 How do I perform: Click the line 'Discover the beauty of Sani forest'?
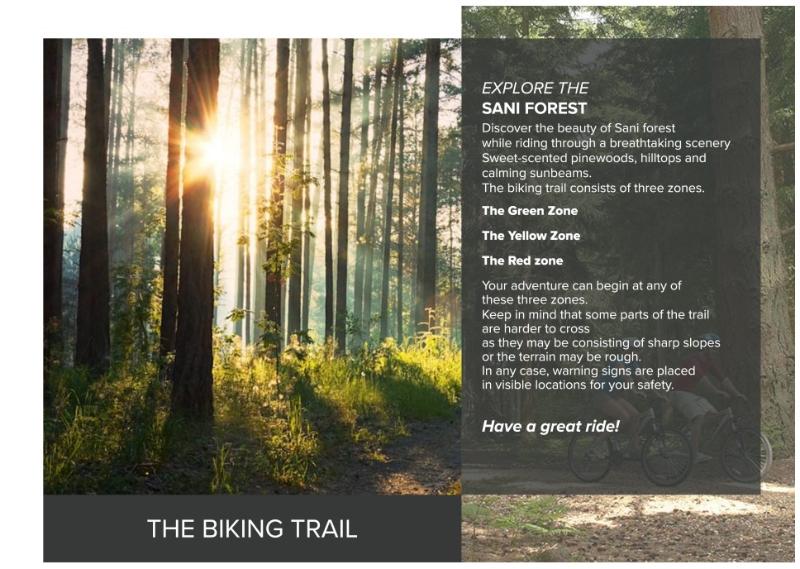tap(578, 128)
